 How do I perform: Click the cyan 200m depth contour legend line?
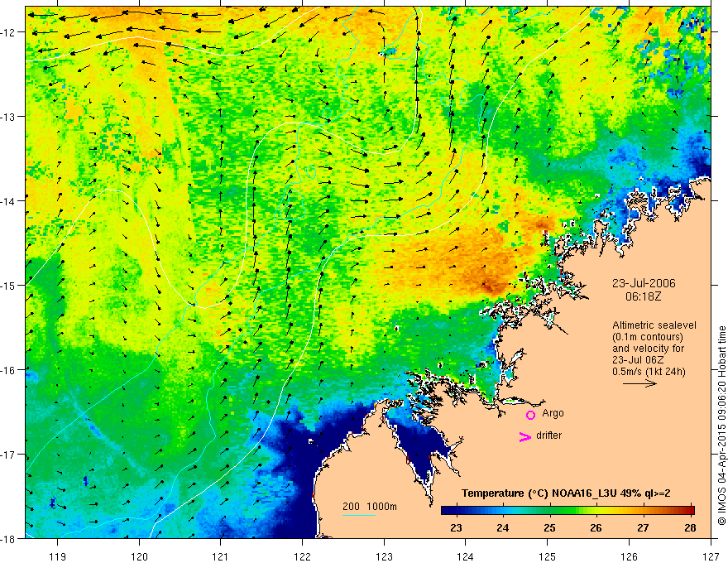point(359,516)
